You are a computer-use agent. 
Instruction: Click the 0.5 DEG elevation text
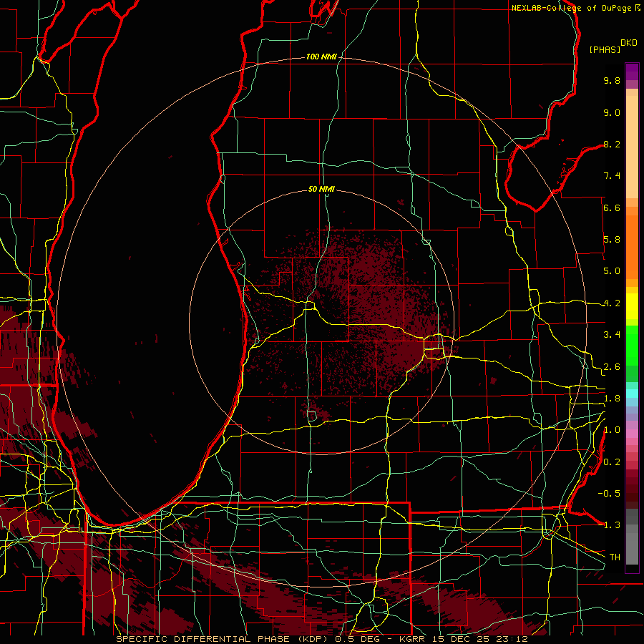[358, 639]
